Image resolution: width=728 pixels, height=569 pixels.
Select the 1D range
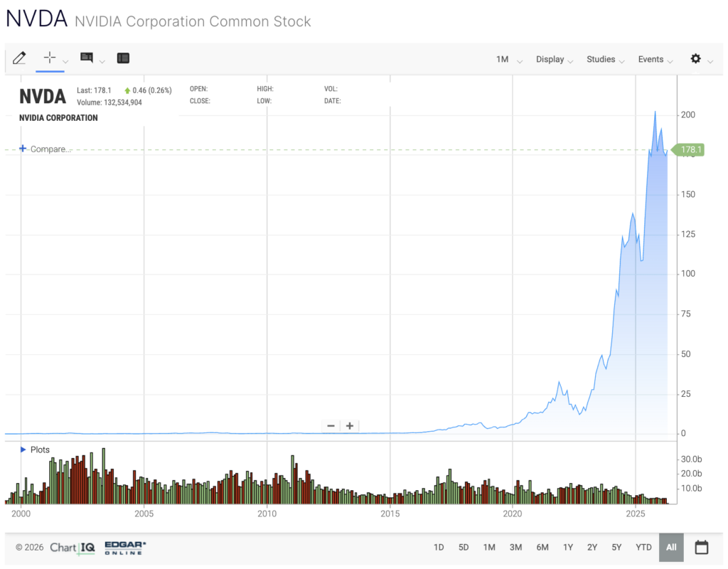click(x=439, y=548)
